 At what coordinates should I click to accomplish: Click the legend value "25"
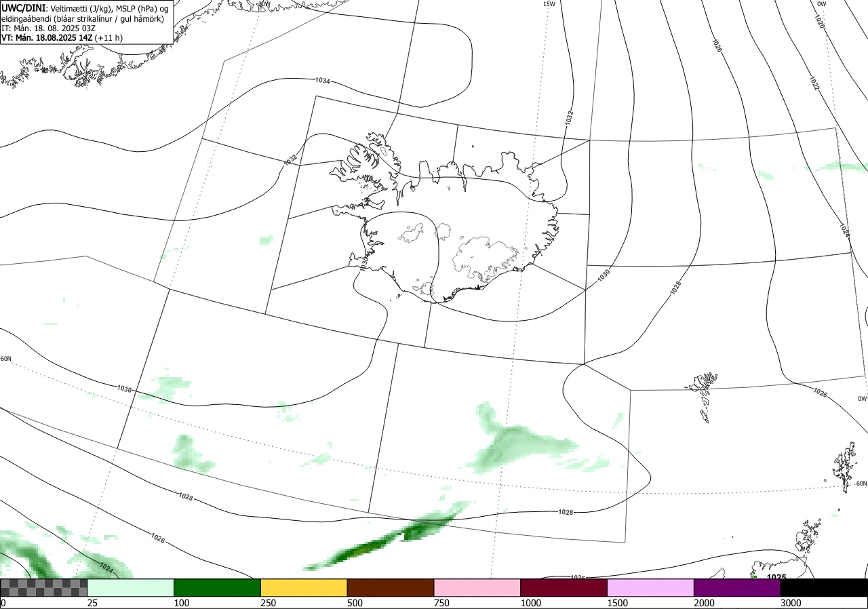[93, 603]
